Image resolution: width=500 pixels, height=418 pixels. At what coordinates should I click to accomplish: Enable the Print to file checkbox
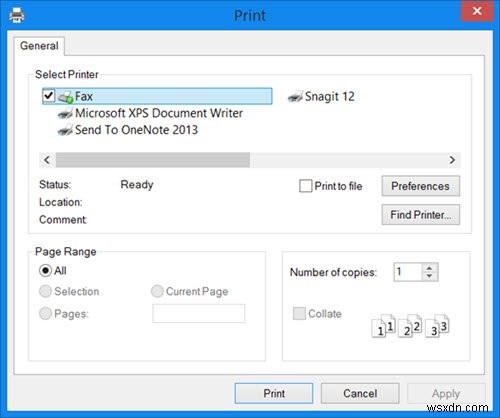[x=306, y=186]
